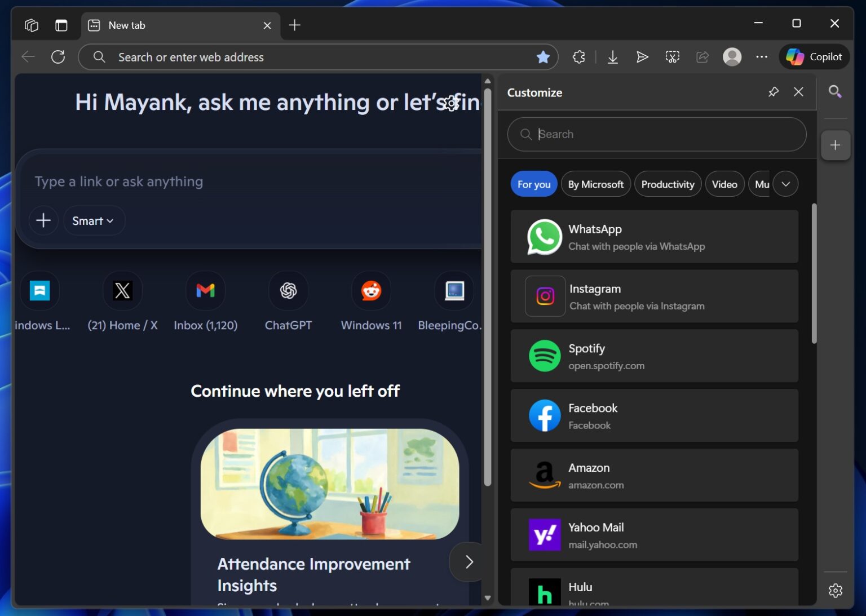Open the Extensions icon
Image resolution: width=866 pixels, height=616 pixels.
[x=578, y=56]
